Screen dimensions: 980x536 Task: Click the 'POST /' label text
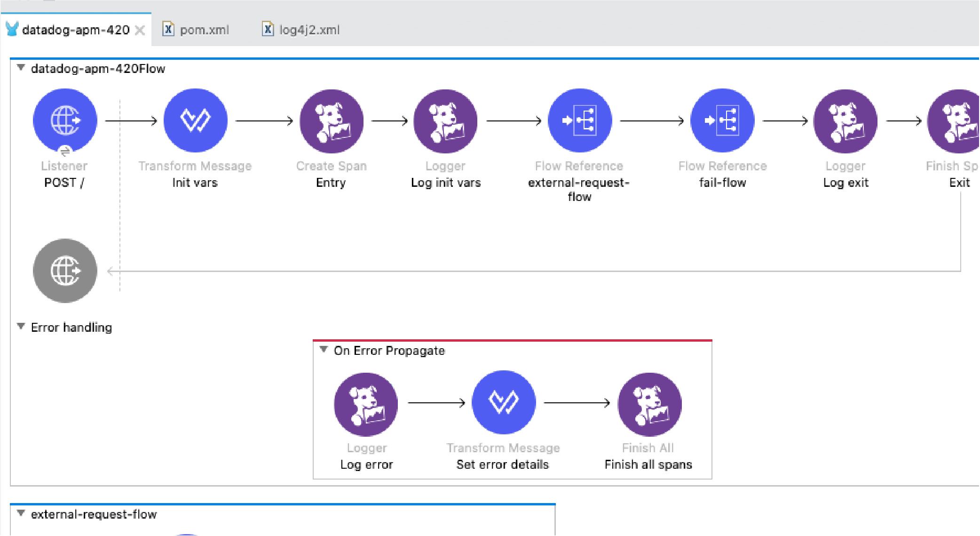click(64, 183)
